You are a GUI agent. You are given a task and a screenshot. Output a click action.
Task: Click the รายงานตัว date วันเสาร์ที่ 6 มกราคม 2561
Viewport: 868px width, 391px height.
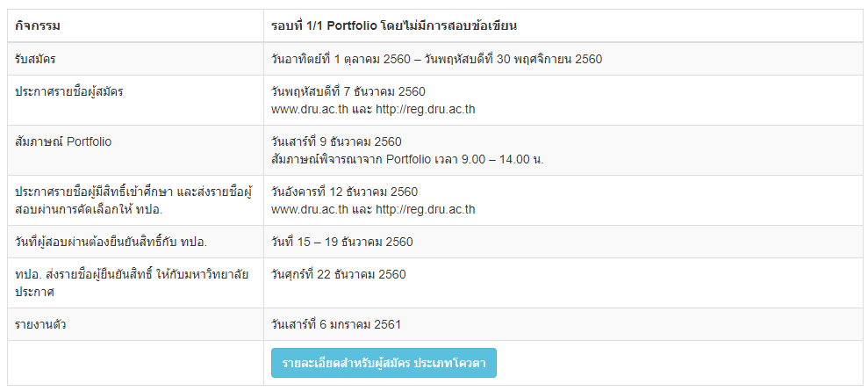coord(335,324)
